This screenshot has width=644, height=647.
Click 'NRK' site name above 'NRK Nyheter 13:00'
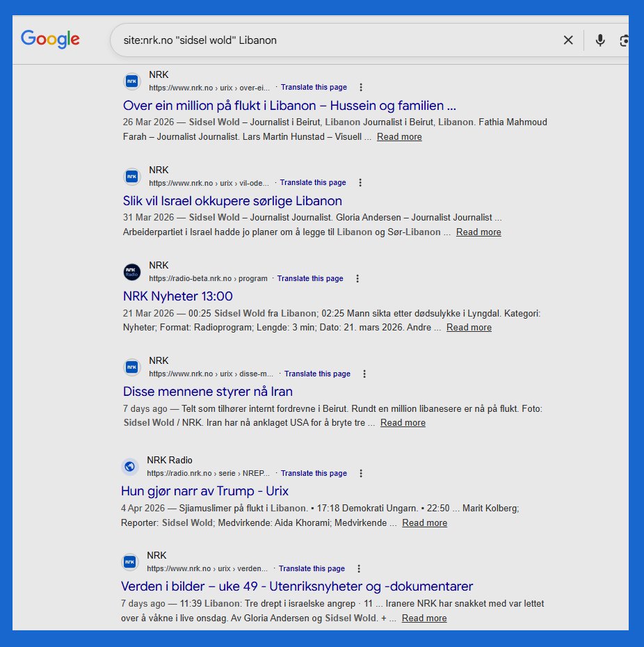(x=159, y=265)
